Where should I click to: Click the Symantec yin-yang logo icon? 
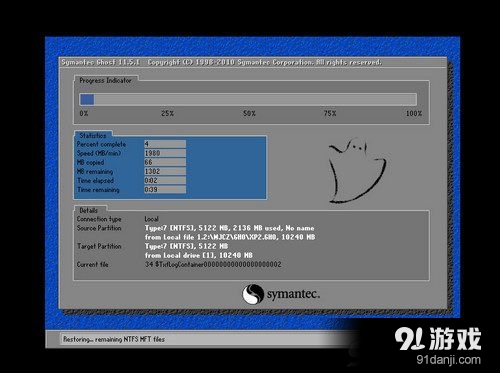pos(253,294)
